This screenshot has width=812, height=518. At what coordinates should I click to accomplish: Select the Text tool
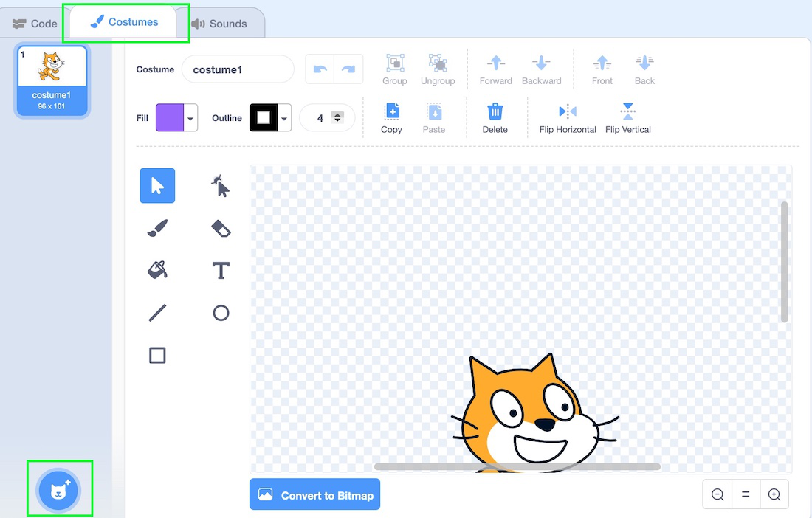coord(220,270)
